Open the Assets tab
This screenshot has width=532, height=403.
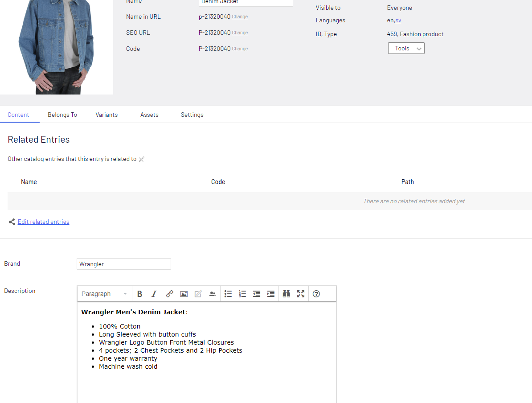pyautogui.click(x=149, y=115)
